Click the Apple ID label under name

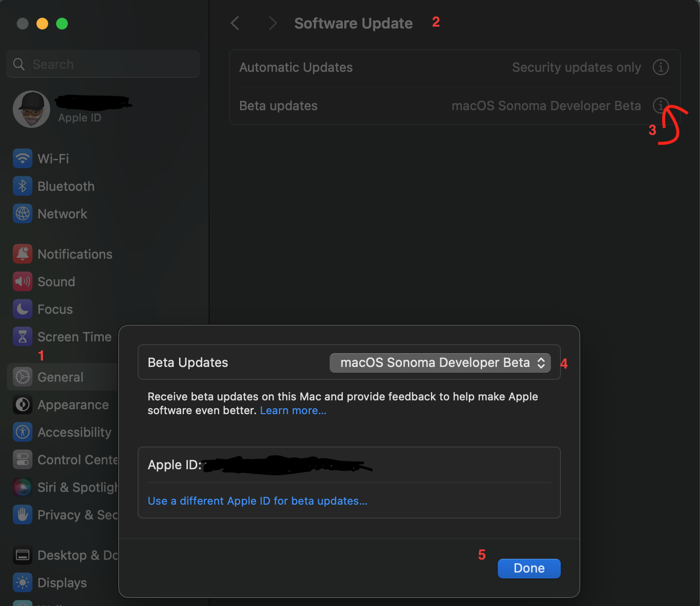point(80,118)
